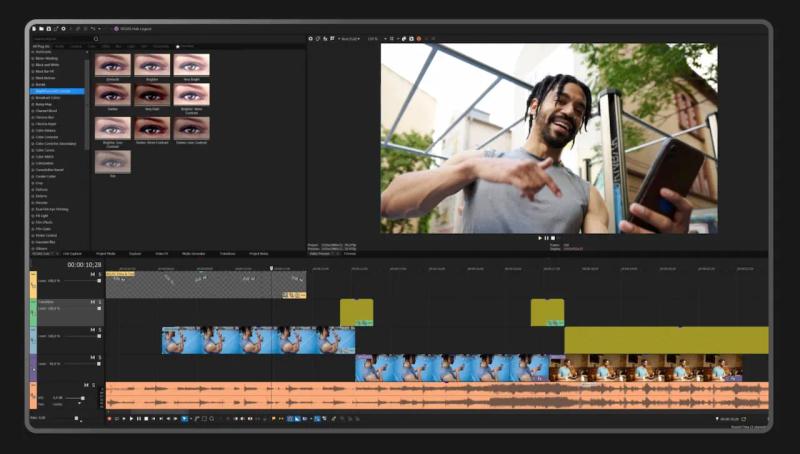Viewport: 800px width, 454px height.
Task: Click the New project icon
Action: click(x=34, y=29)
